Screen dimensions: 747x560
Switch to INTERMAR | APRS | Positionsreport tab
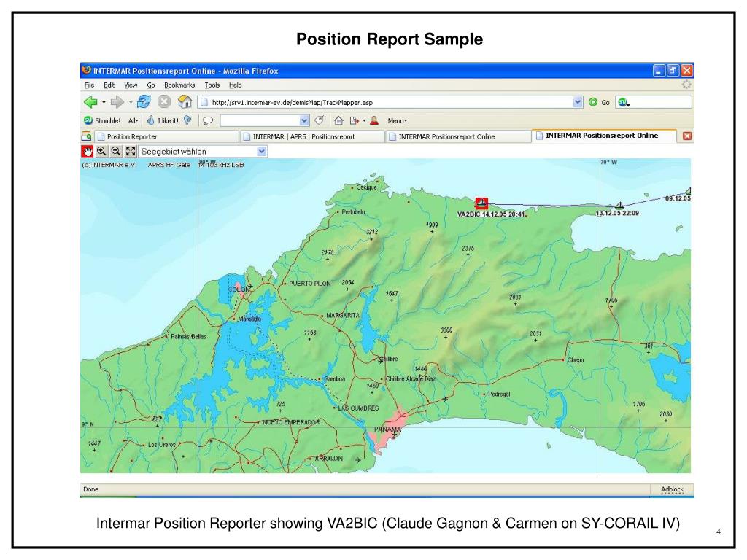(312, 136)
